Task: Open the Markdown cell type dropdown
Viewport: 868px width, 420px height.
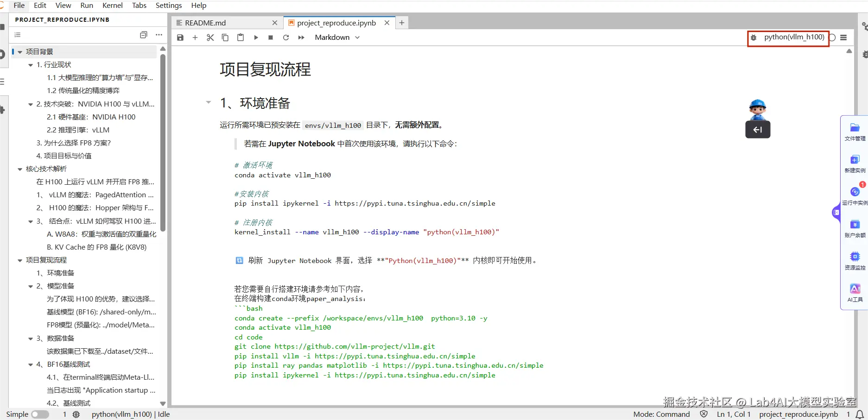Action: pyautogui.click(x=337, y=38)
